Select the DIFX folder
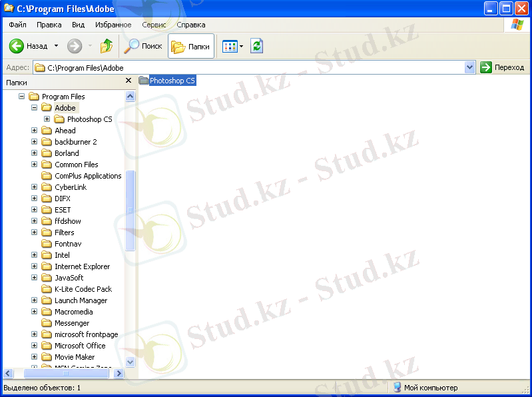The image size is (532, 397). click(x=63, y=198)
